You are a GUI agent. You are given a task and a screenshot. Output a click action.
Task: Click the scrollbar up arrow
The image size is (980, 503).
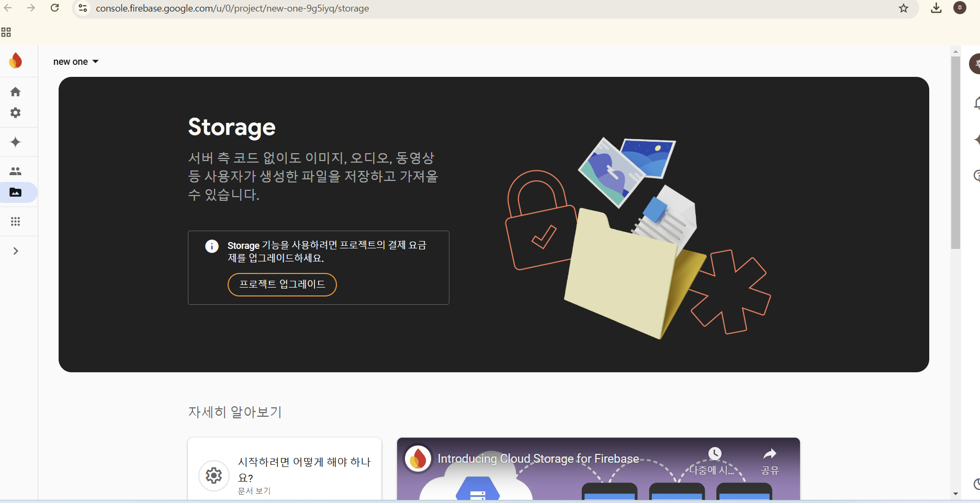955,51
